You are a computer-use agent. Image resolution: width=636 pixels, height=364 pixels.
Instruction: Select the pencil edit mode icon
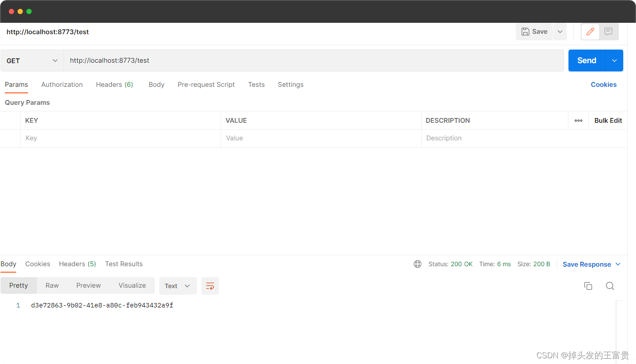tap(590, 32)
